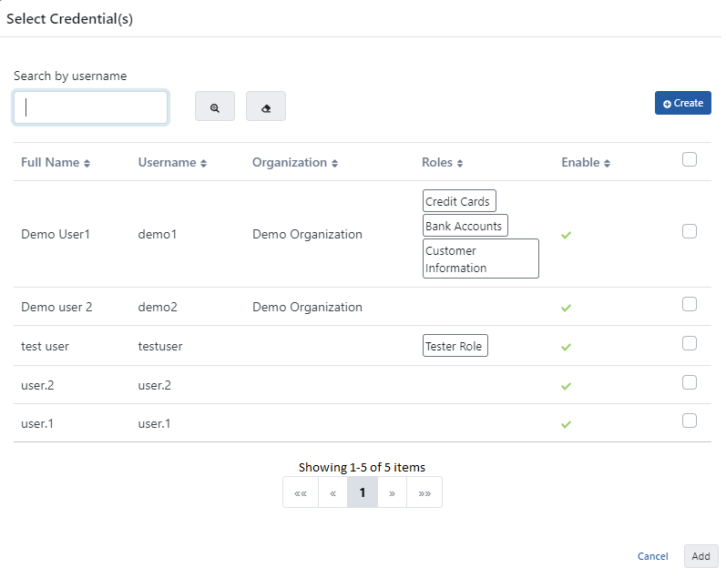Image resolution: width=726 pixels, height=588 pixels.
Task: Sort the table by Organization column
Action: tap(294, 163)
